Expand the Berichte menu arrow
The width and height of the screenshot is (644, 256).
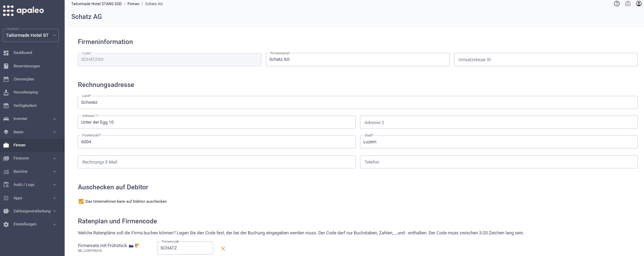(54, 171)
